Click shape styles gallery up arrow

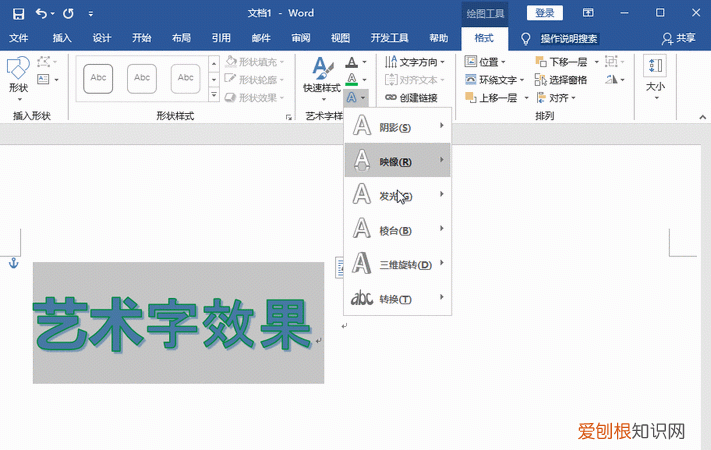pyautogui.click(x=214, y=63)
